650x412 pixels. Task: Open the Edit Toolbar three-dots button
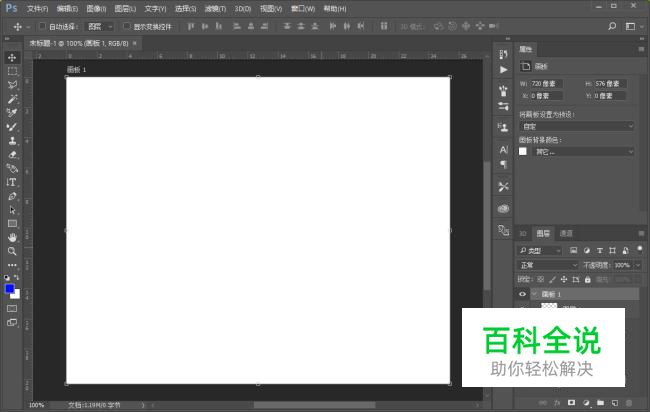click(x=12, y=264)
